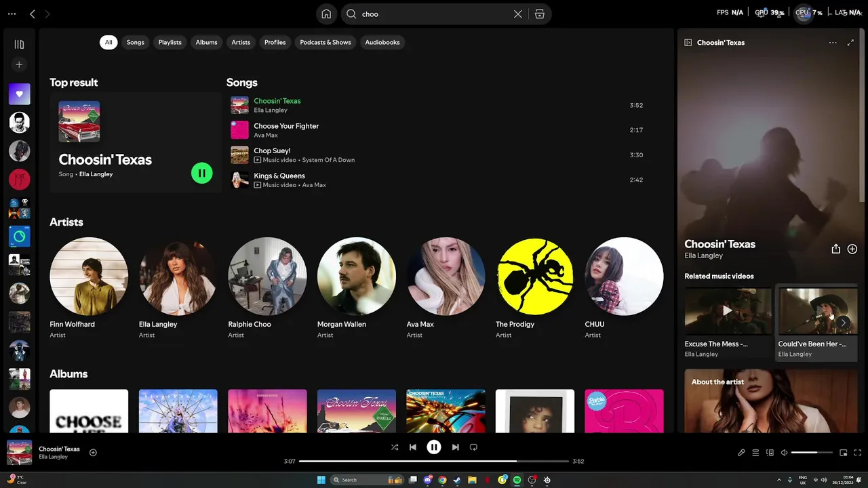The width and height of the screenshot is (868, 488).
Task: Open the three-dot app menu top left
Action: click(x=12, y=14)
